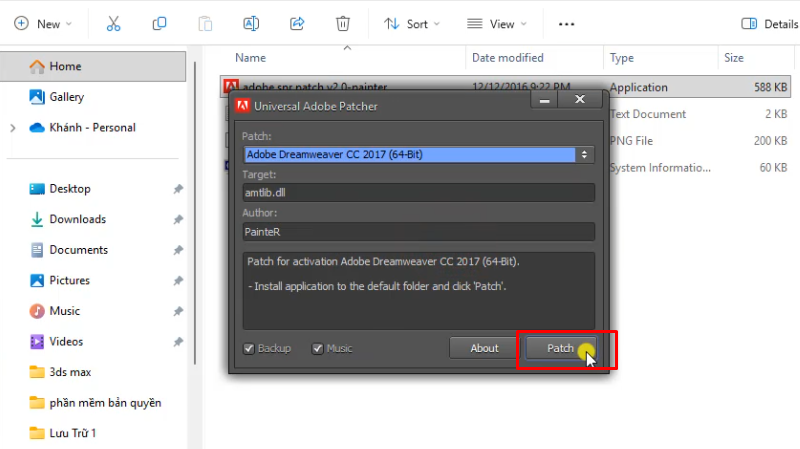Unpin Videos using its pin icon
This screenshot has height=449, width=800.
pyautogui.click(x=178, y=342)
